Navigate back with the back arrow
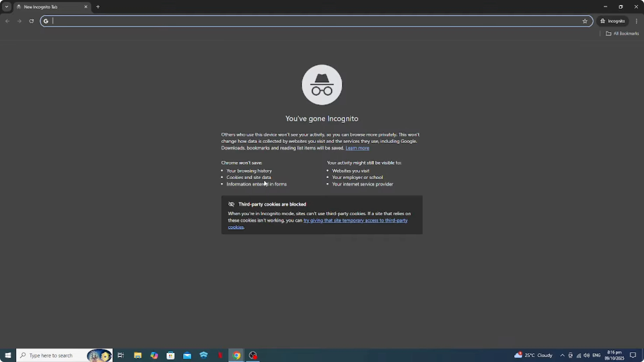644x362 pixels. pos(7,21)
